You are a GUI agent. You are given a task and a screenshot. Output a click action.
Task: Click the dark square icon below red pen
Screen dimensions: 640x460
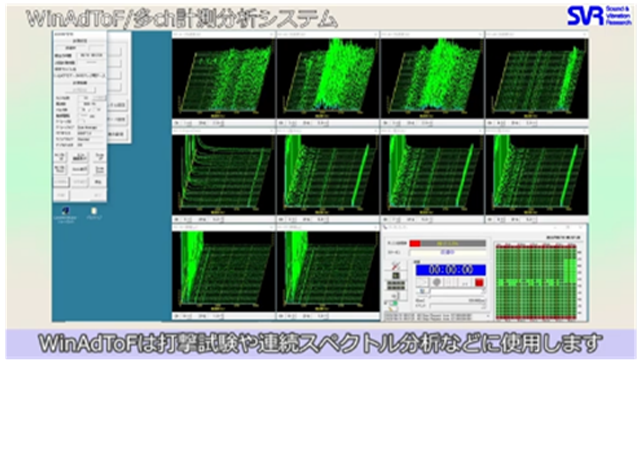pyautogui.click(x=396, y=276)
